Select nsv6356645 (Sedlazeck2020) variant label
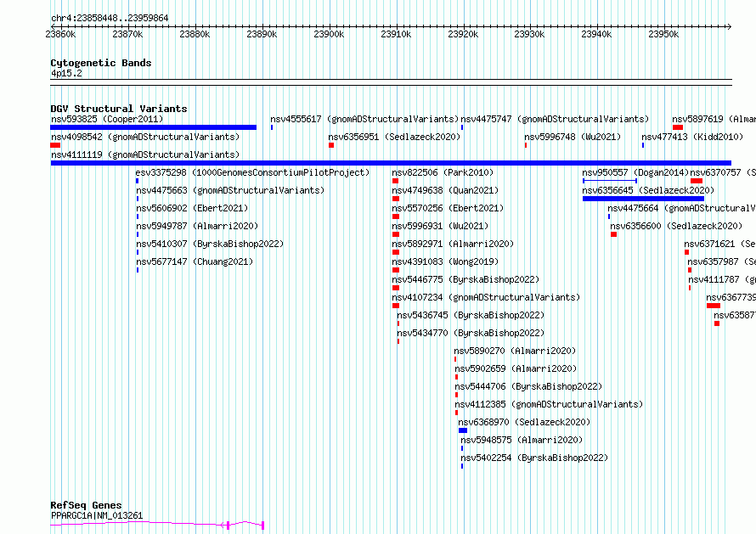 tap(648, 190)
